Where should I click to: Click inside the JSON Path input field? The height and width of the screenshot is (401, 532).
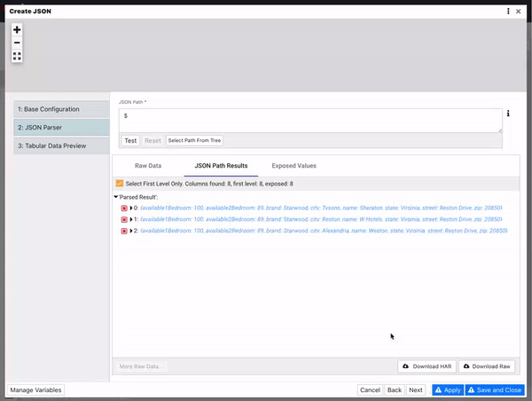(x=310, y=121)
